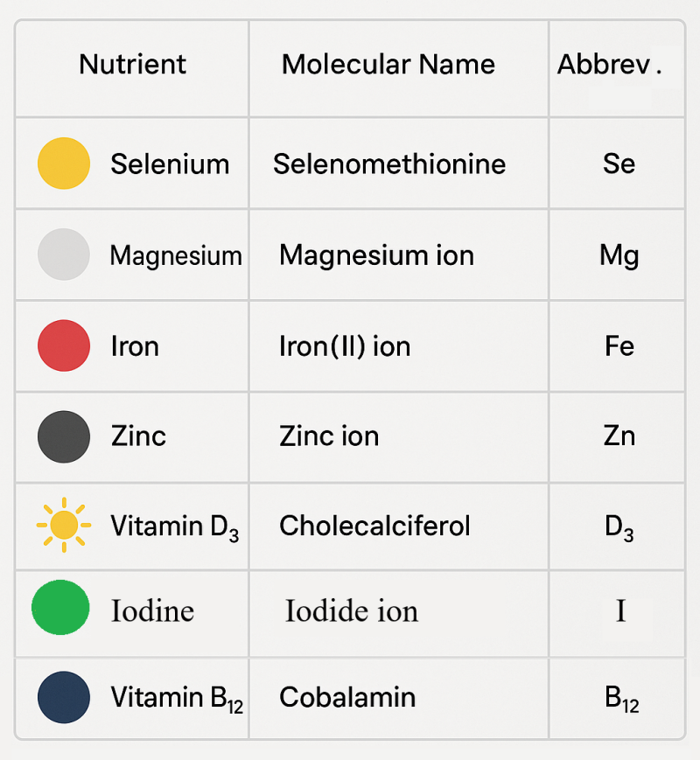Select the Se abbreviation cell
This screenshot has width=700, height=760.
[619, 164]
